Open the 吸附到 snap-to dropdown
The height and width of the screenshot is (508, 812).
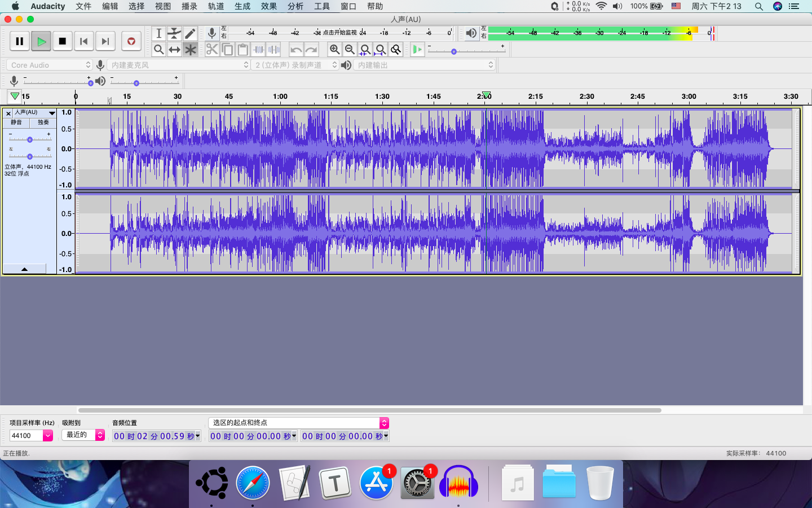click(100, 435)
